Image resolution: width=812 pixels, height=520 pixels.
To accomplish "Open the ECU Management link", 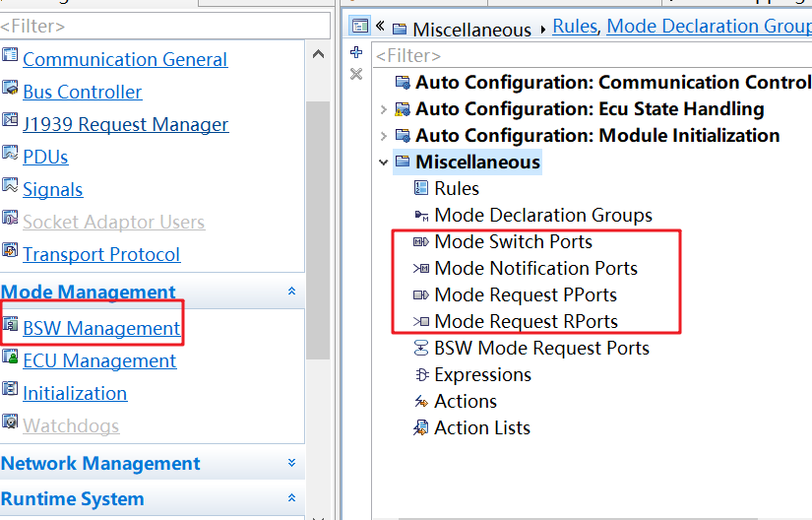I will (99, 360).
